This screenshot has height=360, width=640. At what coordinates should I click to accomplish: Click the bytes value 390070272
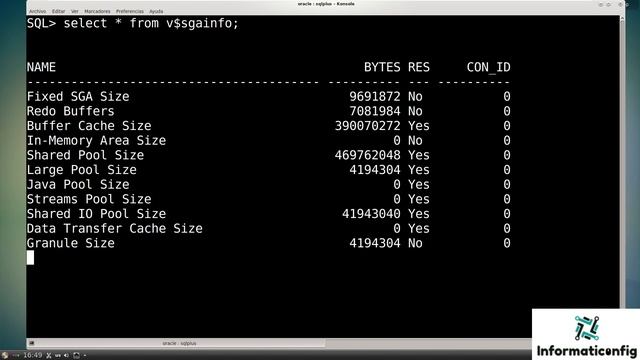click(x=367, y=126)
